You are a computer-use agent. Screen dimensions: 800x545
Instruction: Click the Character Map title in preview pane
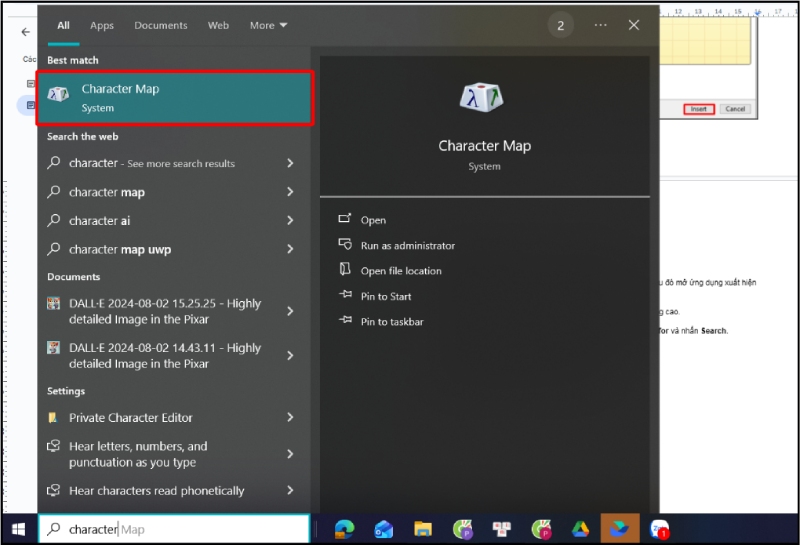(485, 146)
